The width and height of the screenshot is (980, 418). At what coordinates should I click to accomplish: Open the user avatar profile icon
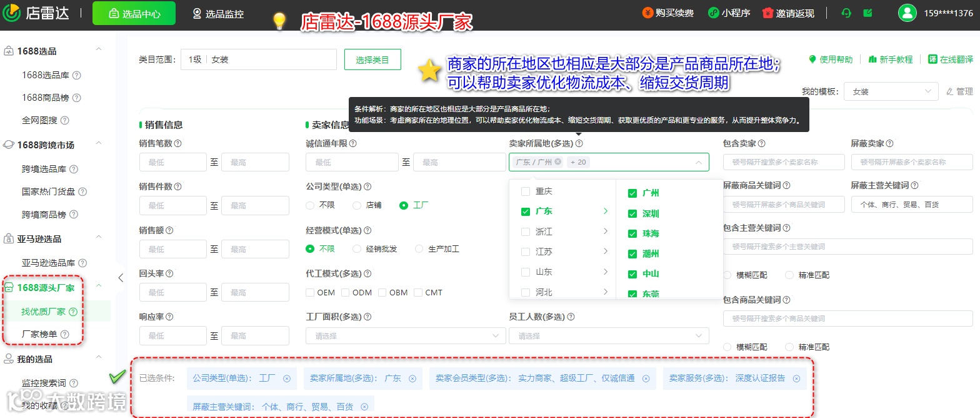pyautogui.click(x=907, y=13)
